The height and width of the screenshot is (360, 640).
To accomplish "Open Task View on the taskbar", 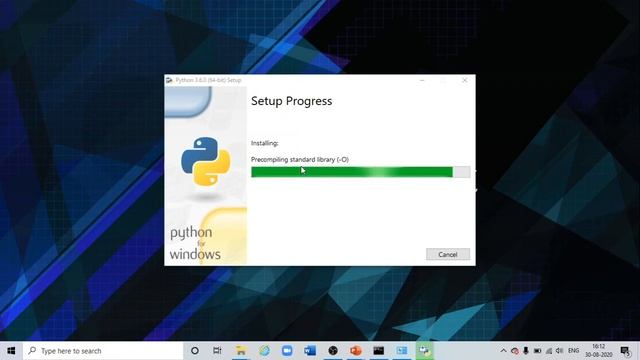I will [217, 351].
